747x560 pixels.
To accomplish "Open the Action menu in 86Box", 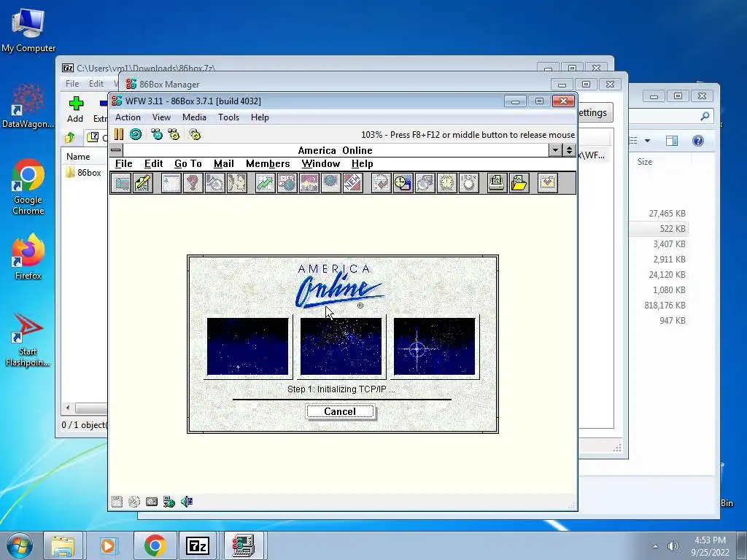I will tap(128, 117).
